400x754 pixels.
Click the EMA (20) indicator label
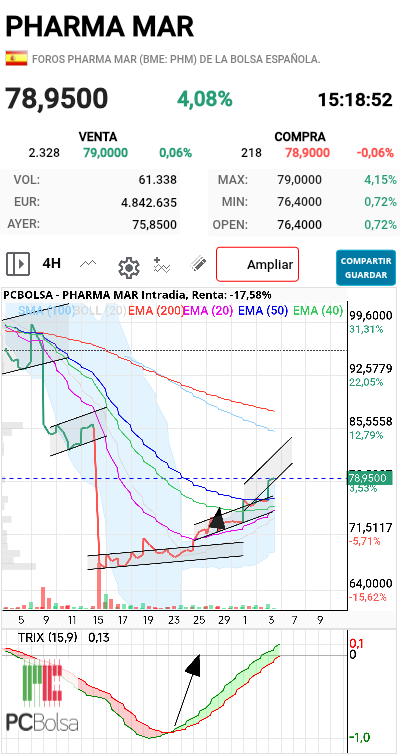click(x=208, y=311)
